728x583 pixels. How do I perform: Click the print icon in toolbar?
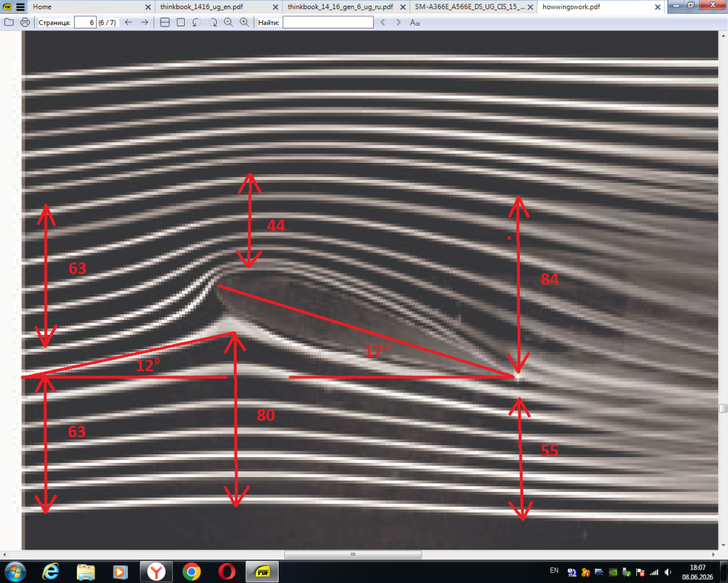(x=25, y=22)
